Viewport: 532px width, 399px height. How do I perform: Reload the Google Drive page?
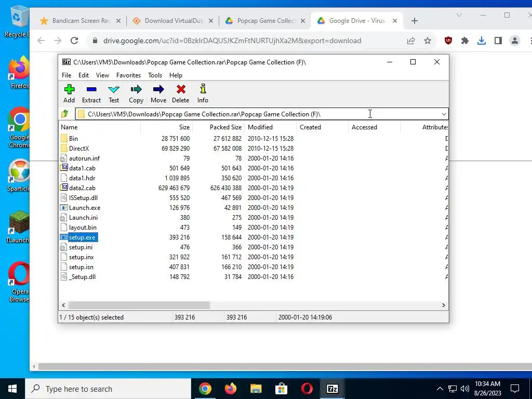coord(74,41)
